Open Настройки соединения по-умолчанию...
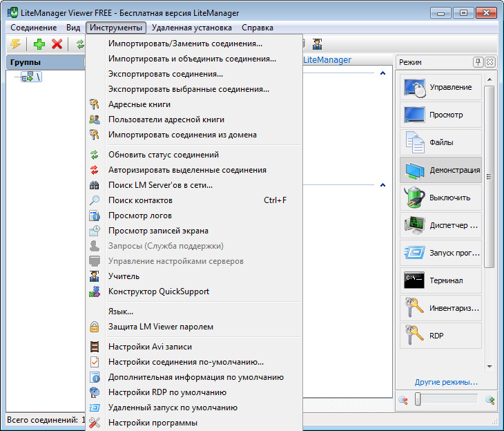 point(194,362)
